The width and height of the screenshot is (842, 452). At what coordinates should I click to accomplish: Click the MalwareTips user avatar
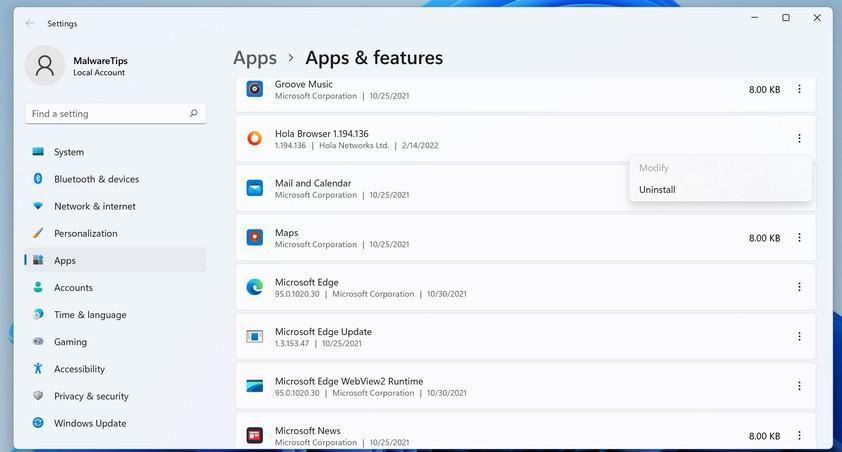pos(45,65)
